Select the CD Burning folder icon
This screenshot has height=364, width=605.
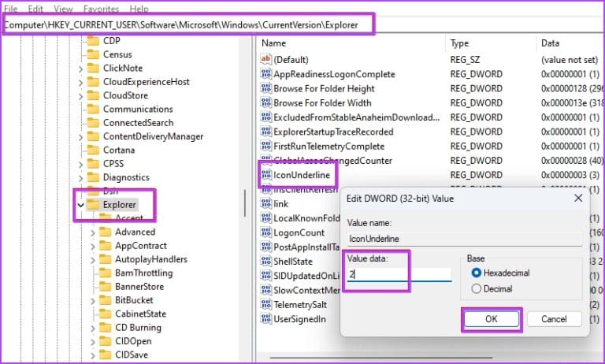pyautogui.click(x=105, y=327)
